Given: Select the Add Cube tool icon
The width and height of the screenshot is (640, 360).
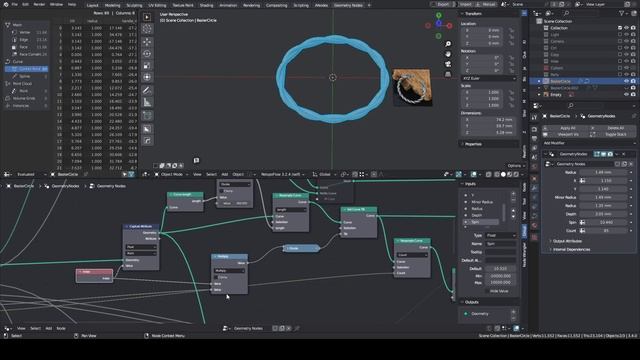Looking at the screenshot, I should [x=147, y=116].
